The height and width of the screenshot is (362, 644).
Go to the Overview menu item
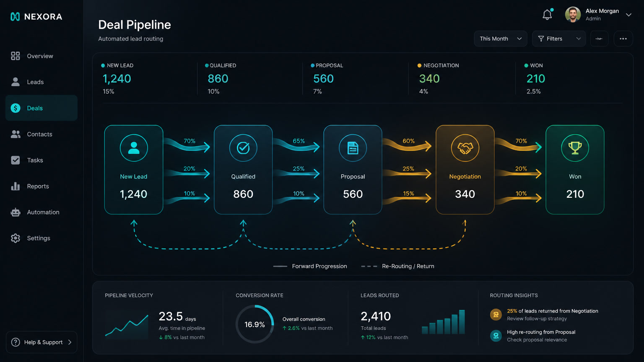[42, 56]
